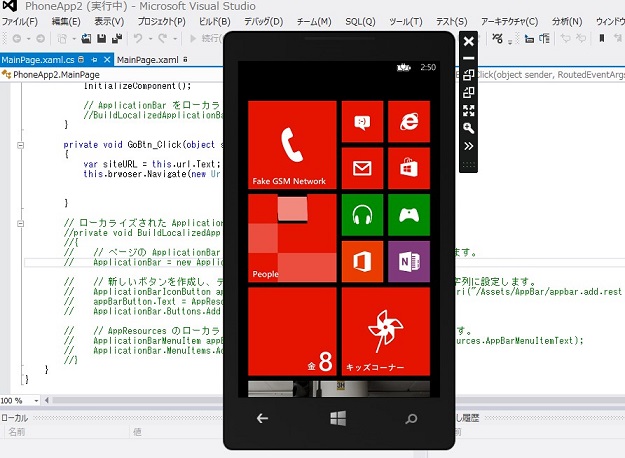Switch to MainPage.xaml tab
This screenshot has width=625, height=458.
tap(148, 60)
